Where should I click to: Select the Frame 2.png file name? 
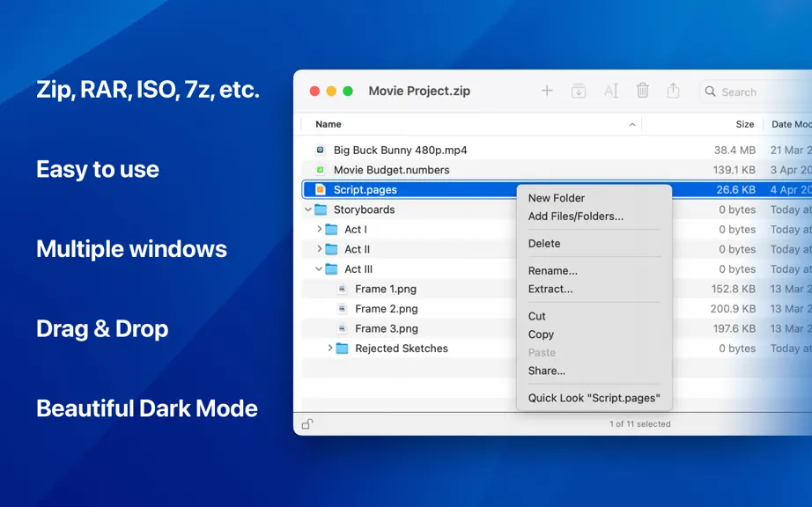click(387, 309)
